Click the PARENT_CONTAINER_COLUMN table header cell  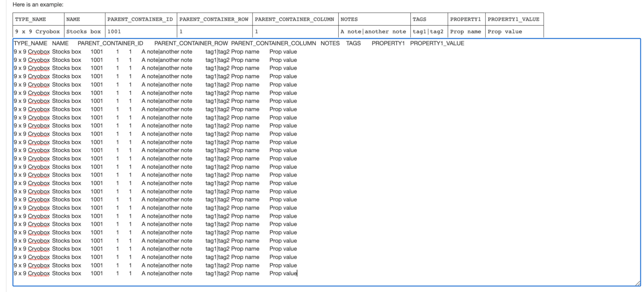[295, 19]
